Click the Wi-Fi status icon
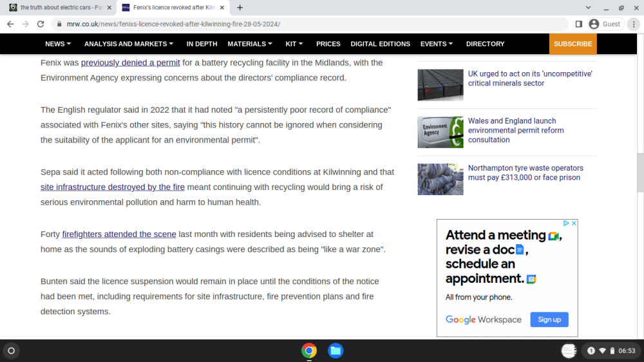 603,351
